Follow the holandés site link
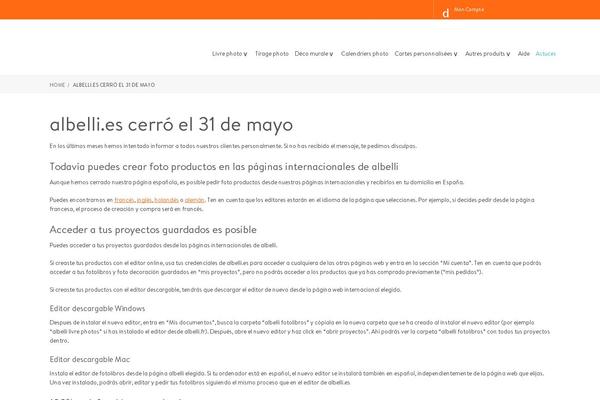Image resolution: width=600 pixels, height=400 pixels. pos(166,200)
